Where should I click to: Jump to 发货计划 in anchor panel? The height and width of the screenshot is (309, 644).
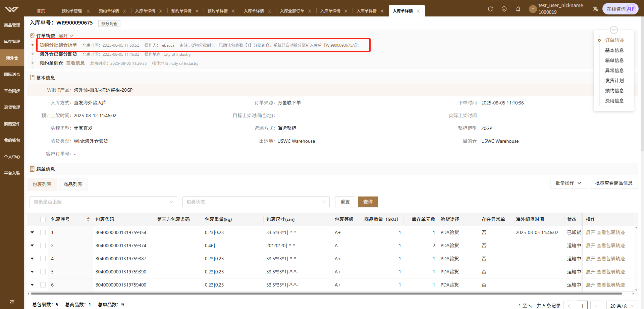click(x=614, y=81)
